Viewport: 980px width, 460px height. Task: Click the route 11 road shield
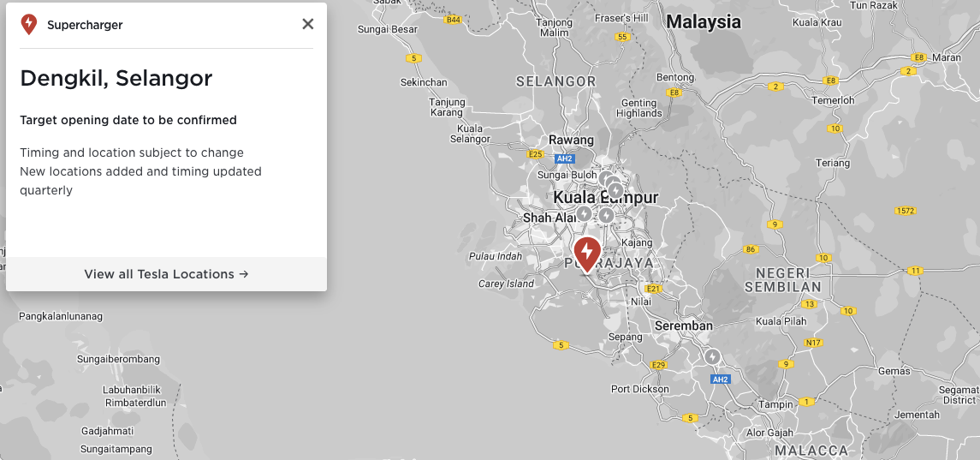click(x=915, y=271)
